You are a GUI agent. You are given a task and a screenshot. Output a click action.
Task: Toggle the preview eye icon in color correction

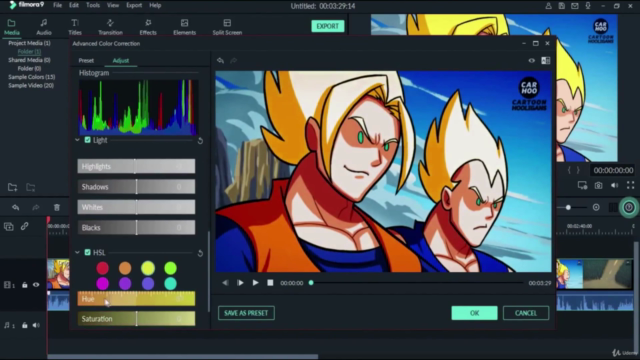[x=531, y=60]
